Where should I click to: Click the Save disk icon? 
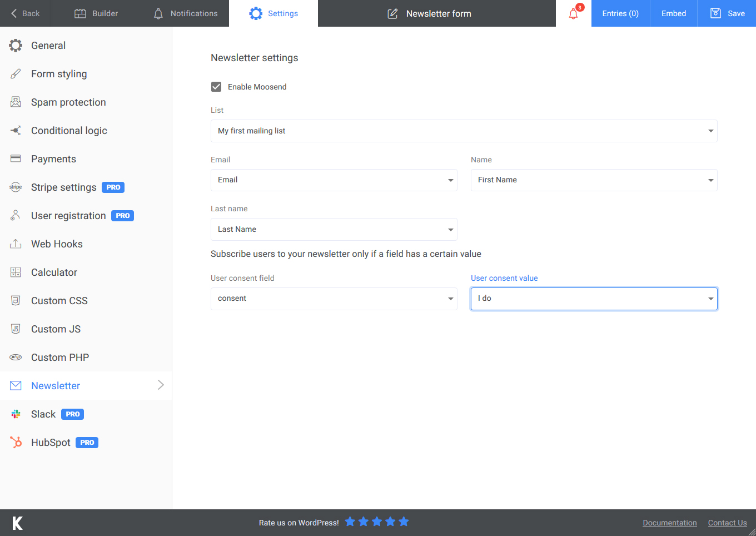coord(716,13)
